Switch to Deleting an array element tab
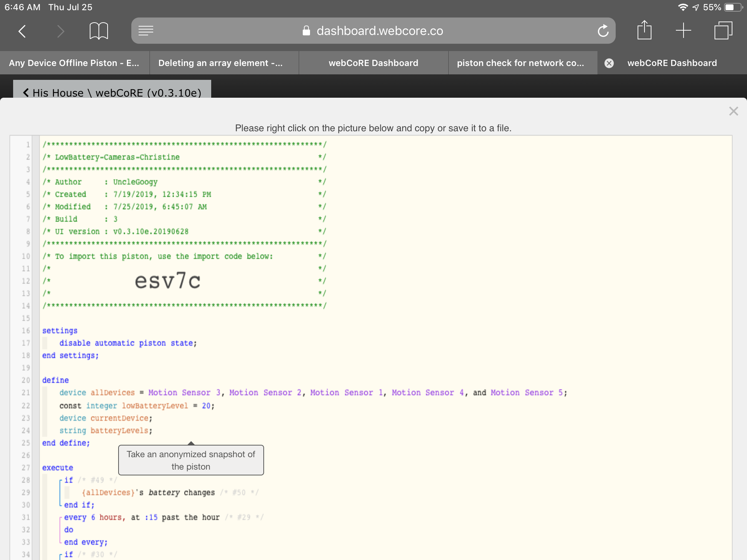Image resolution: width=747 pixels, height=560 pixels. tap(224, 63)
